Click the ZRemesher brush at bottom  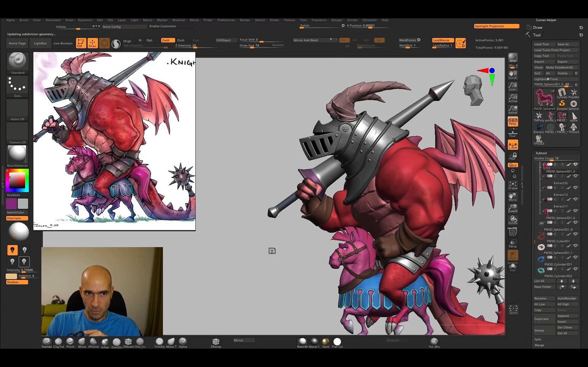pos(216,343)
